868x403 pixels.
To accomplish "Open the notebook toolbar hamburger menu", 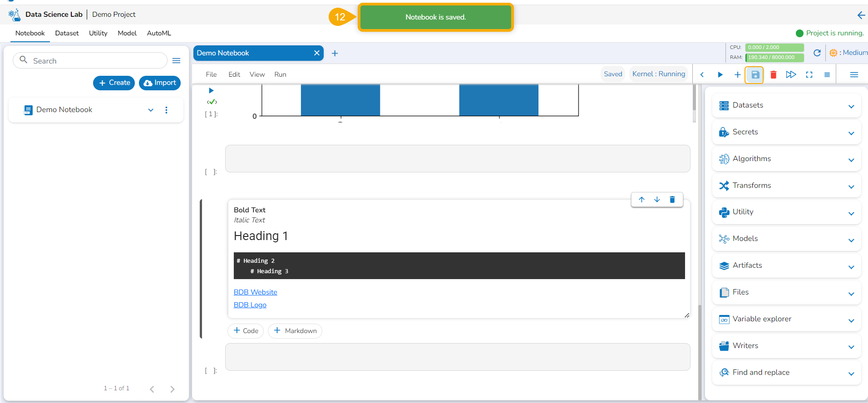I will click(x=854, y=74).
